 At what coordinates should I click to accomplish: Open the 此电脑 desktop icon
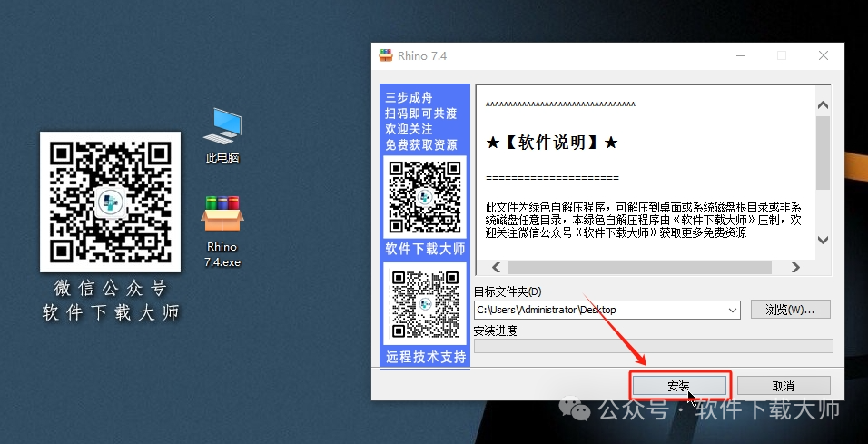222,135
